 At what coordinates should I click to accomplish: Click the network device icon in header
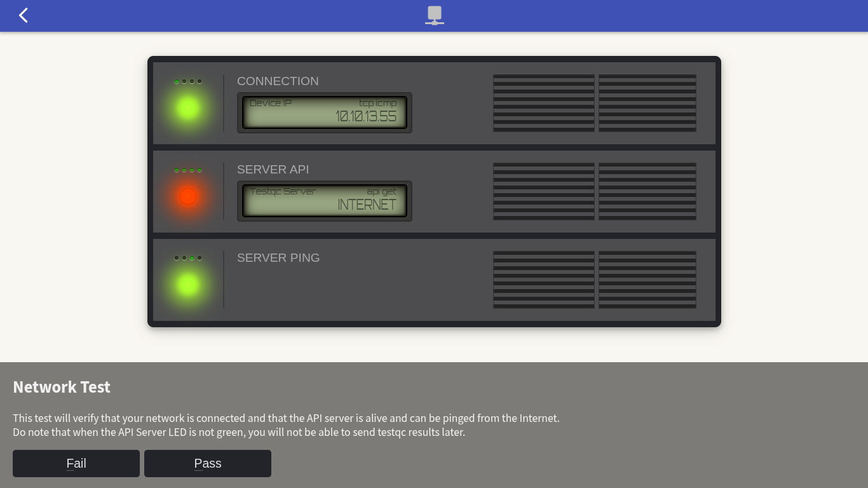[435, 15]
